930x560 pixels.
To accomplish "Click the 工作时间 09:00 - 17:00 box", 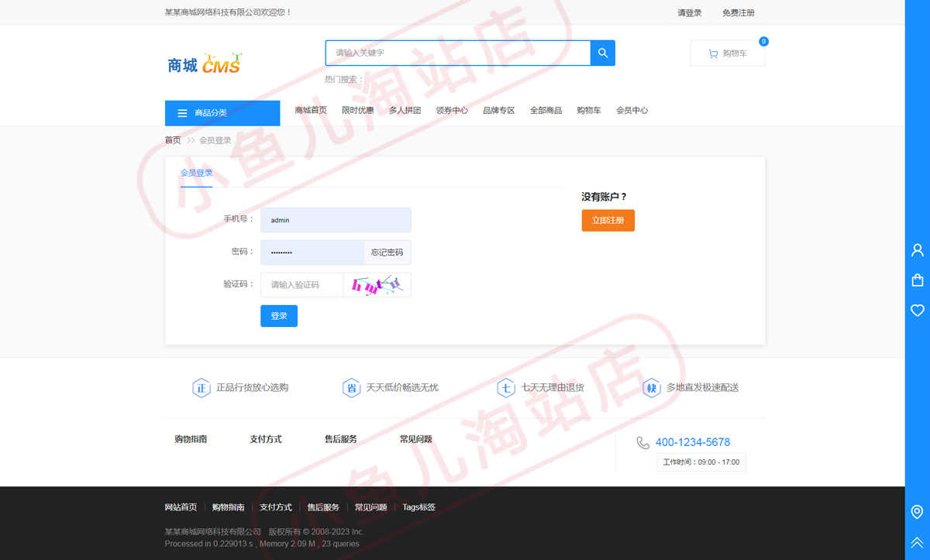I will click(701, 462).
